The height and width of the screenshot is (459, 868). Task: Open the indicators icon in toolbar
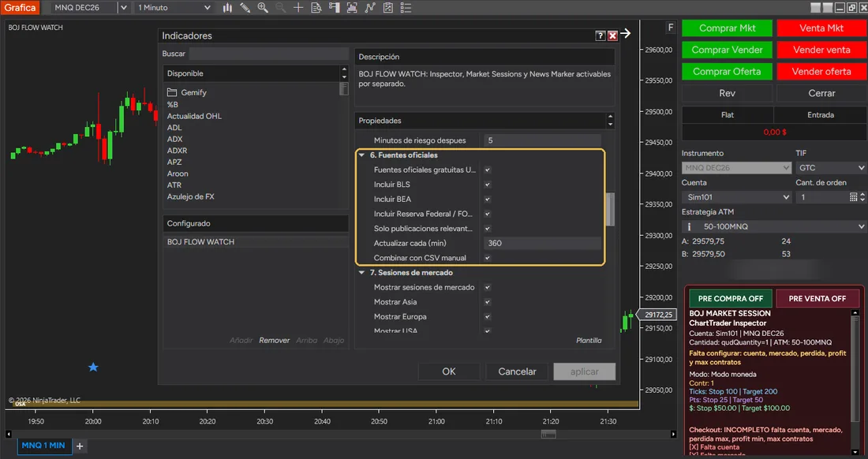click(x=352, y=8)
